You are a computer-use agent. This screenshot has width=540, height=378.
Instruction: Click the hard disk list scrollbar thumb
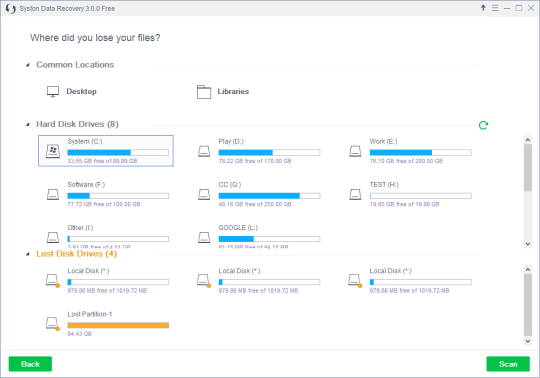tap(528, 168)
